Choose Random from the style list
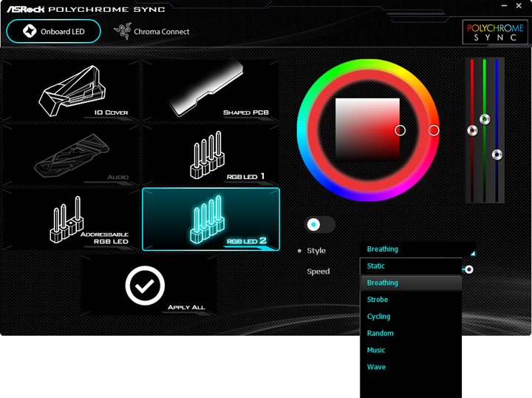 tap(411, 333)
